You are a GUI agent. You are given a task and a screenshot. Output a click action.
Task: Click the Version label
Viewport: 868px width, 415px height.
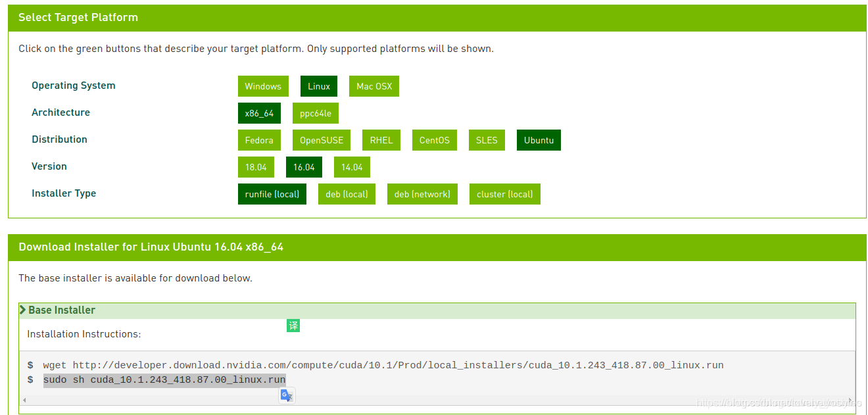point(49,166)
